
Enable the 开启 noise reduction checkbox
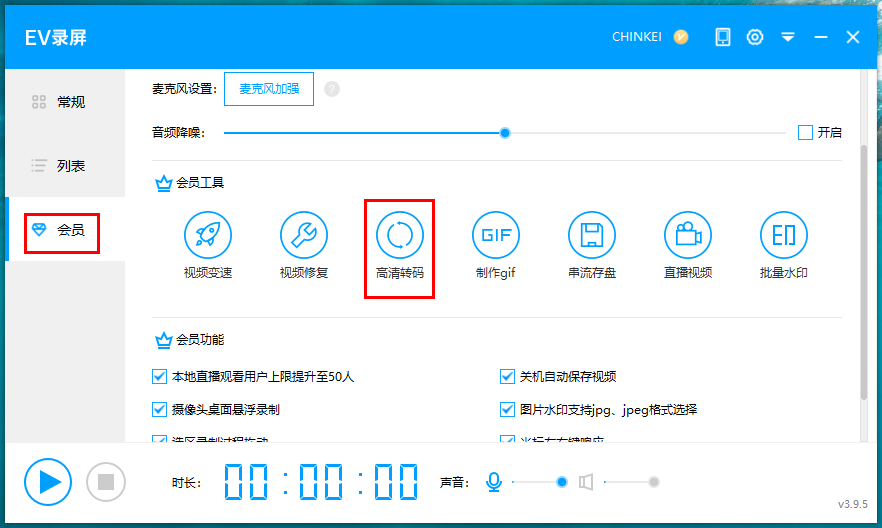click(x=805, y=132)
